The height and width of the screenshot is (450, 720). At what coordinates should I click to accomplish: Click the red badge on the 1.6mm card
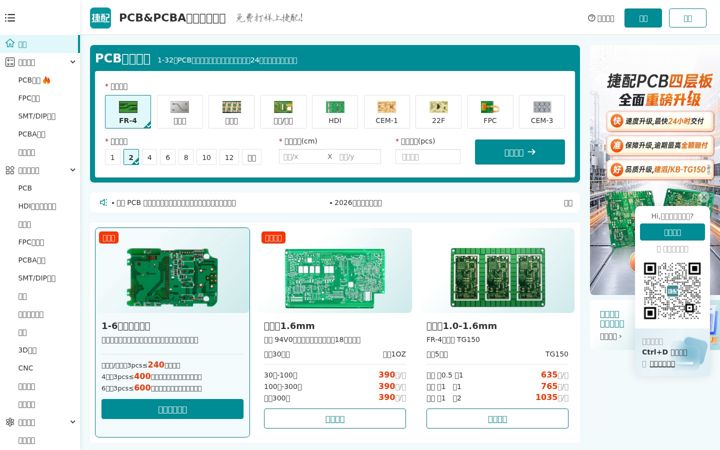pos(273,237)
